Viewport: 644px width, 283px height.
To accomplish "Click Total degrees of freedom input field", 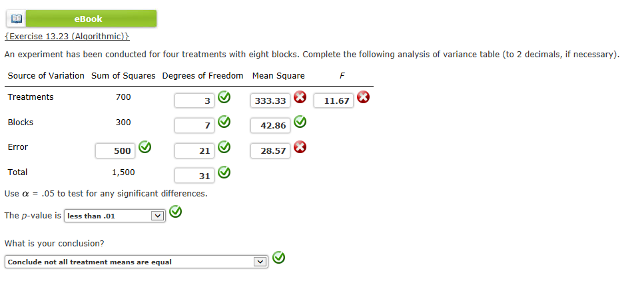I will (x=194, y=176).
